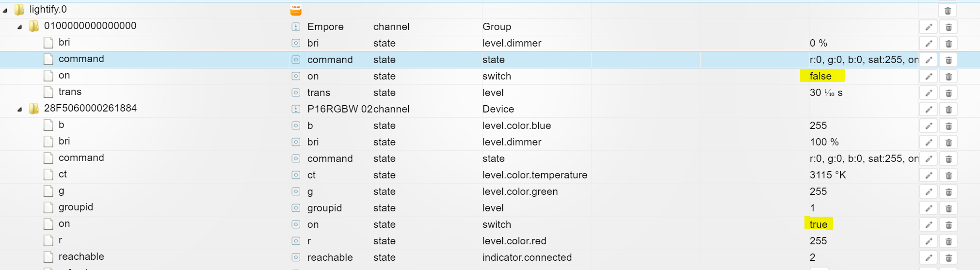Image resolution: width=980 pixels, height=270 pixels.
Task: Toggle the highlighted true value of P16RGBW switch
Action: pos(818,224)
